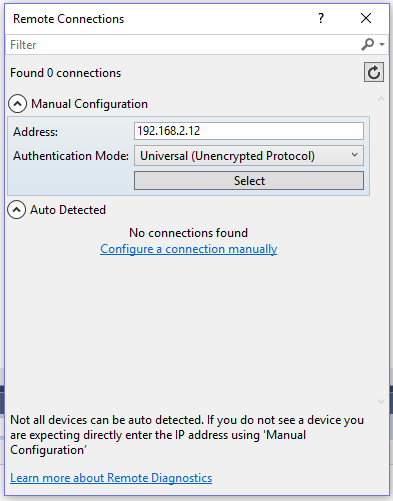Image resolution: width=393 pixels, height=501 pixels.
Task: Click the Authentication Mode dropdown arrow
Action: pos(355,155)
